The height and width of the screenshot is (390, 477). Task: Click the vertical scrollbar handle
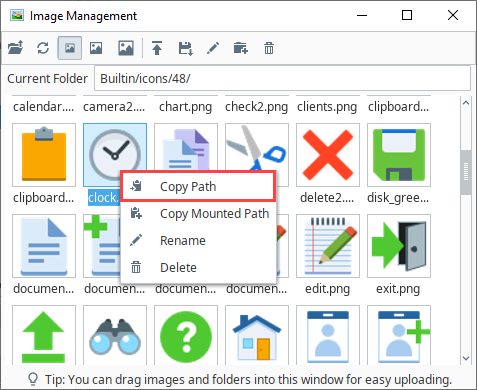pos(466,172)
